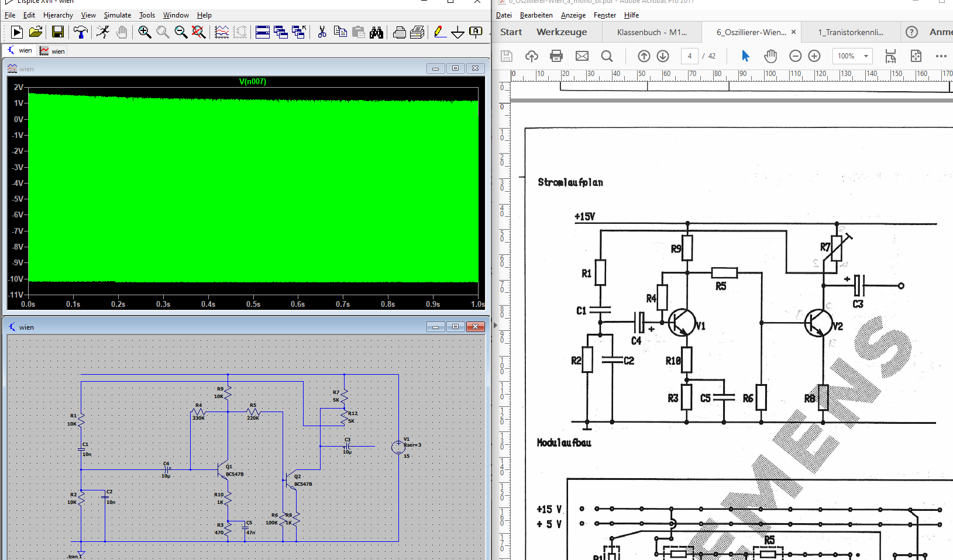The height and width of the screenshot is (560, 953).
Task: Switch to the wien schematic tab
Action: pos(20,51)
